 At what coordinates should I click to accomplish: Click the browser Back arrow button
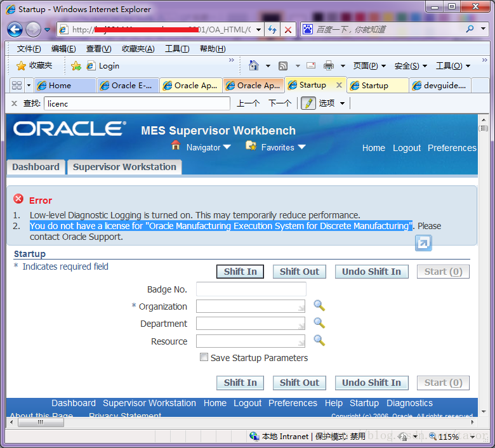(15, 30)
